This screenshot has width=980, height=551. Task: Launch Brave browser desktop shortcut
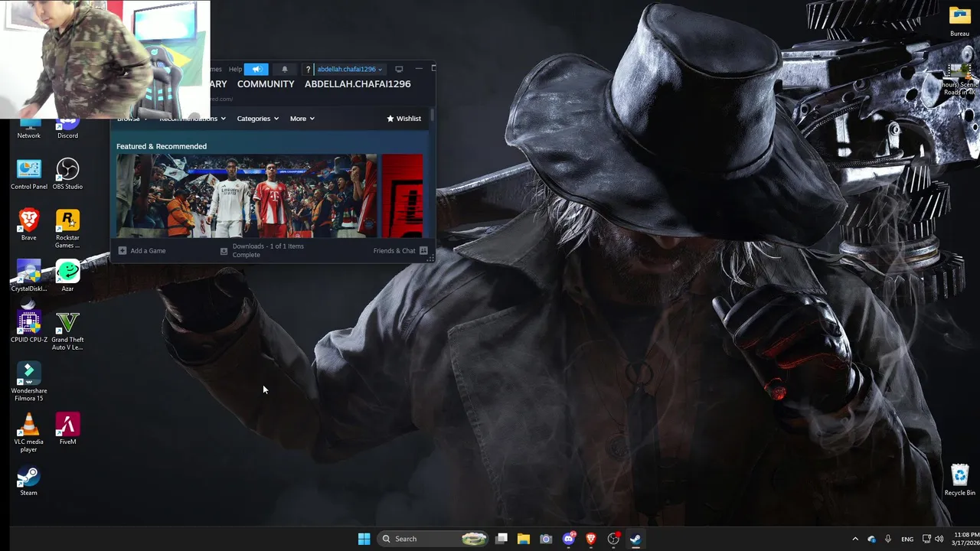29,224
